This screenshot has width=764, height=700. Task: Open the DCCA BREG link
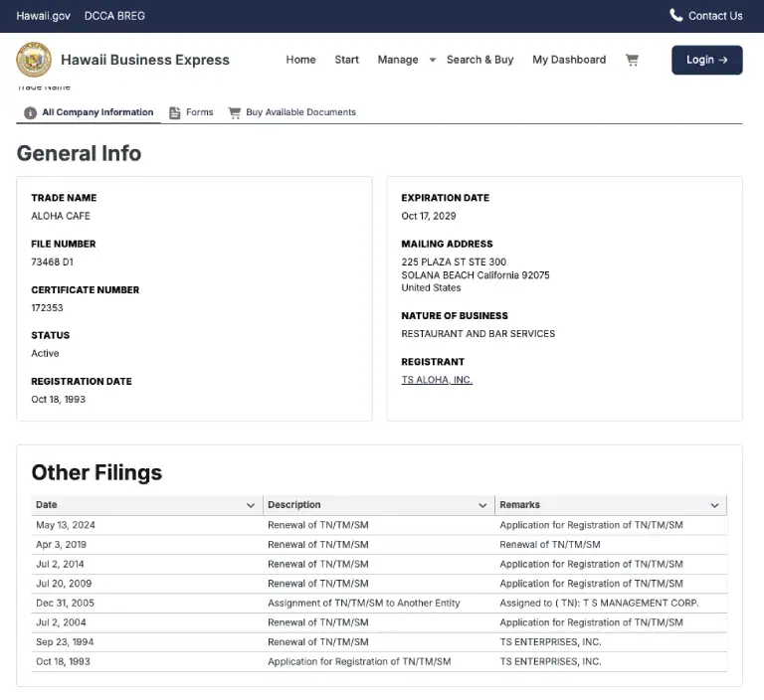click(114, 16)
